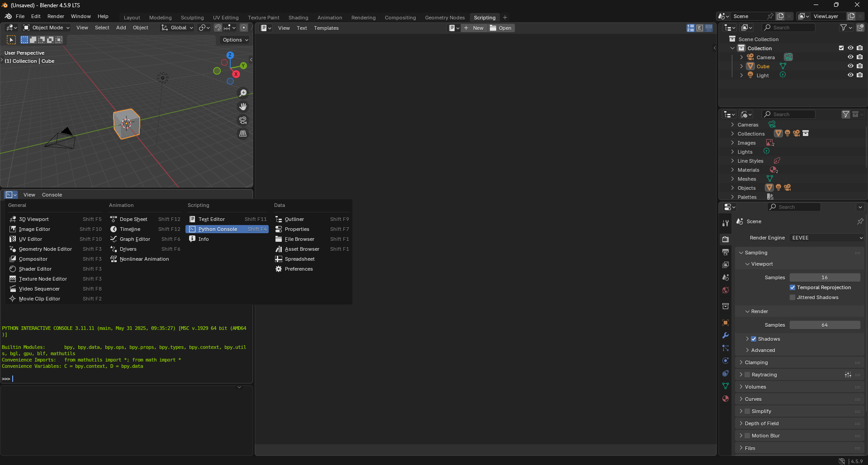Open the View Layer properties tab
This screenshot has height=465, width=868.
click(726, 264)
